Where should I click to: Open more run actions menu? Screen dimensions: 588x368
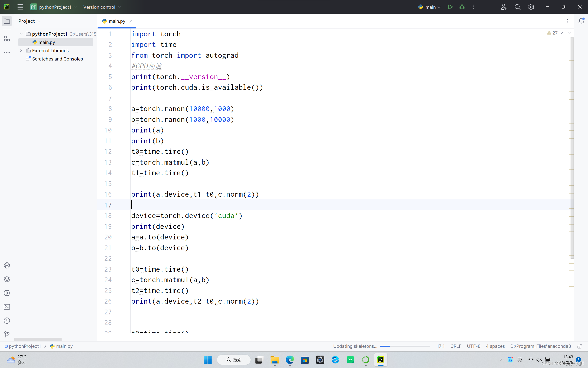pos(474,7)
